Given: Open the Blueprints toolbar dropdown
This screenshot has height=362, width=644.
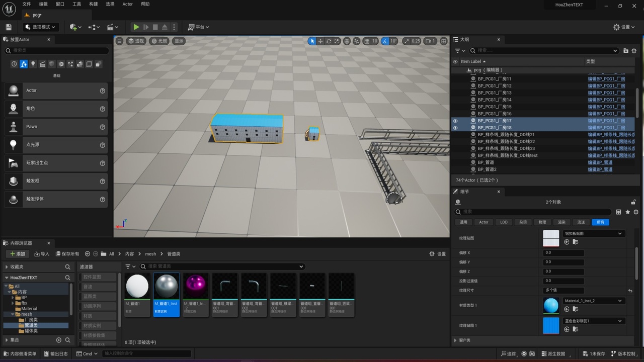Looking at the screenshot, I should 93,27.
